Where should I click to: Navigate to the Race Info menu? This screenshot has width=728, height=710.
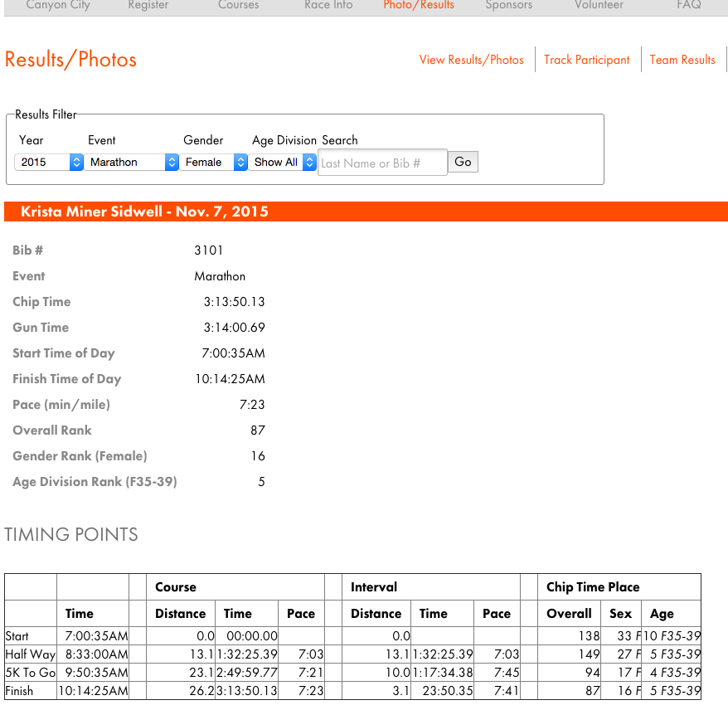click(328, 5)
